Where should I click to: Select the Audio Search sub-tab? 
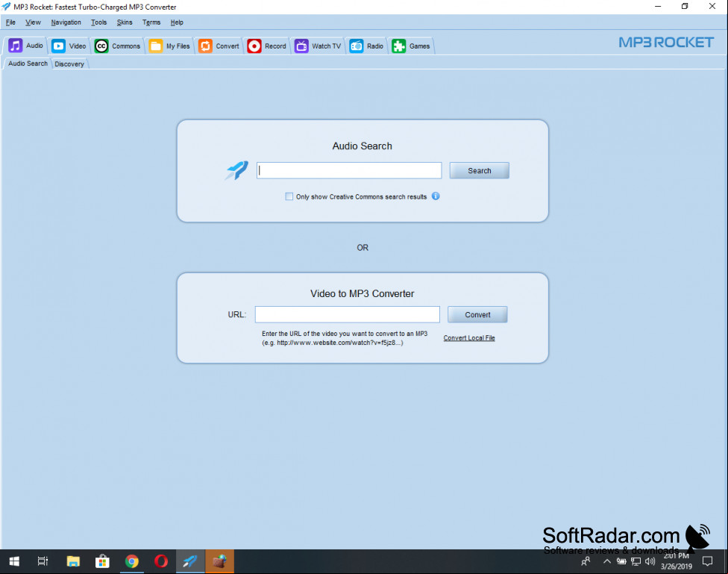pos(28,63)
